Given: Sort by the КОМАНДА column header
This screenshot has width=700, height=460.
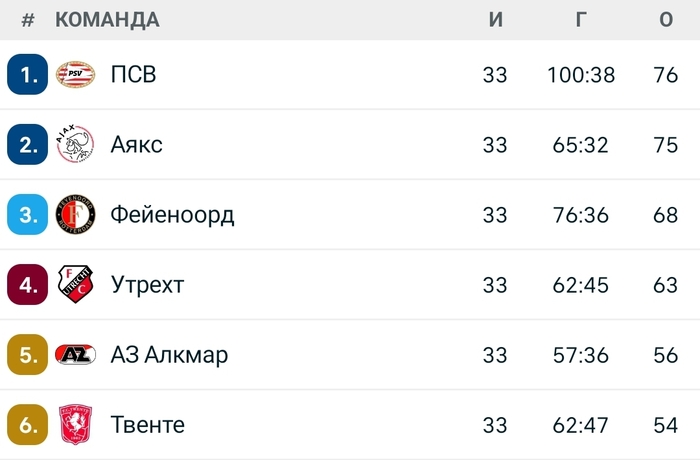Looking at the screenshot, I should pyautogui.click(x=107, y=20).
